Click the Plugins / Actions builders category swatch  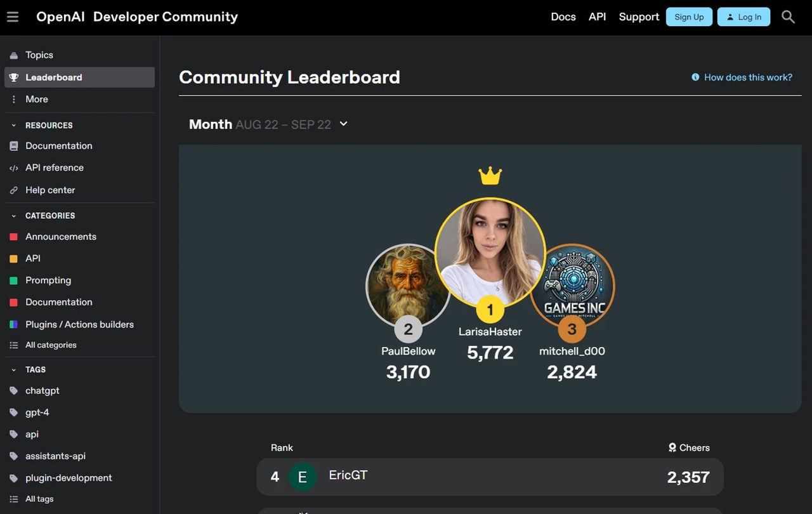[x=14, y=324]
